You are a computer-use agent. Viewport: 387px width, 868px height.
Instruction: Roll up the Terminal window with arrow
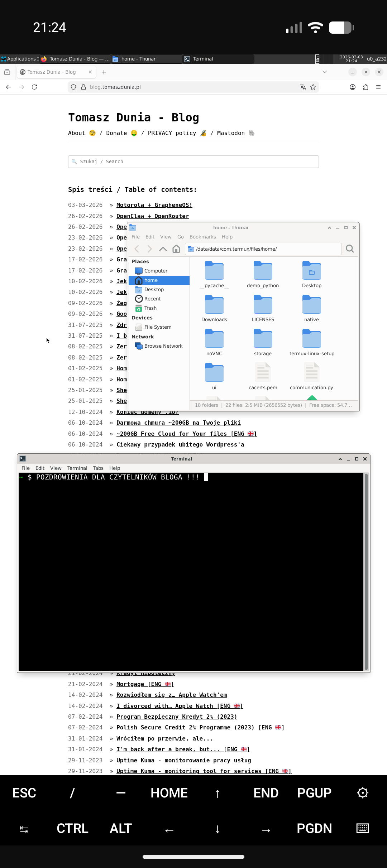(340, 459)
